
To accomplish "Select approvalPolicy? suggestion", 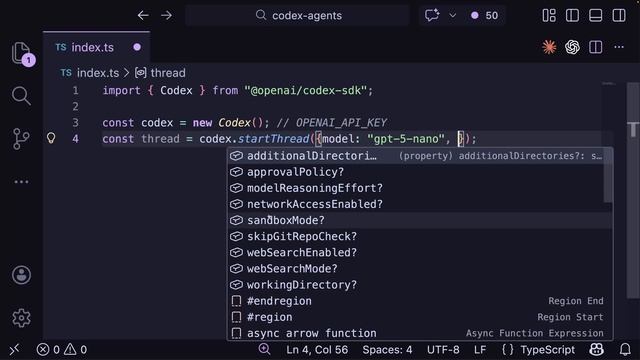I will point(420,172).
